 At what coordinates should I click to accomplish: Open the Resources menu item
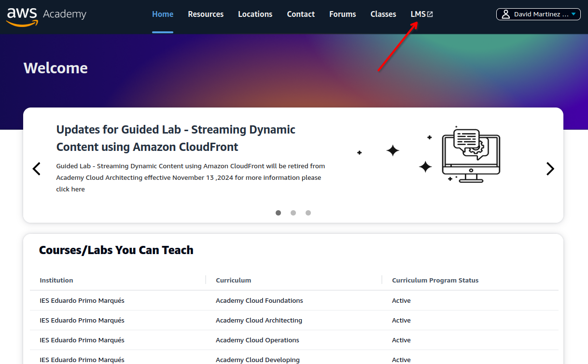tap(206, 14)
